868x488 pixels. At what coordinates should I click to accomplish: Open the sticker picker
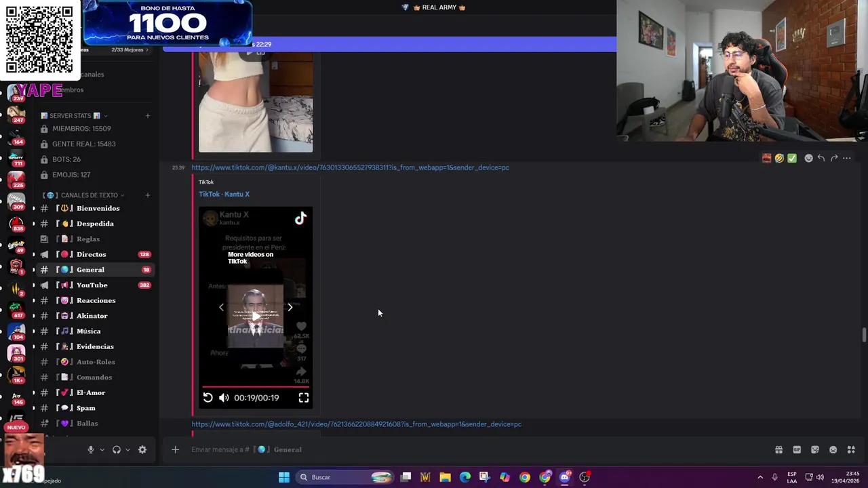815,449
